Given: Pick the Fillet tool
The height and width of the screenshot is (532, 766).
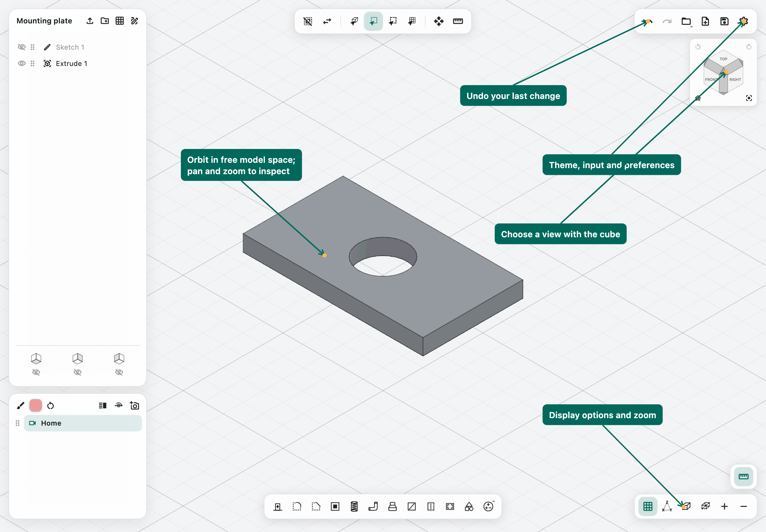Looking at the screenshot, I should [297, 506].
